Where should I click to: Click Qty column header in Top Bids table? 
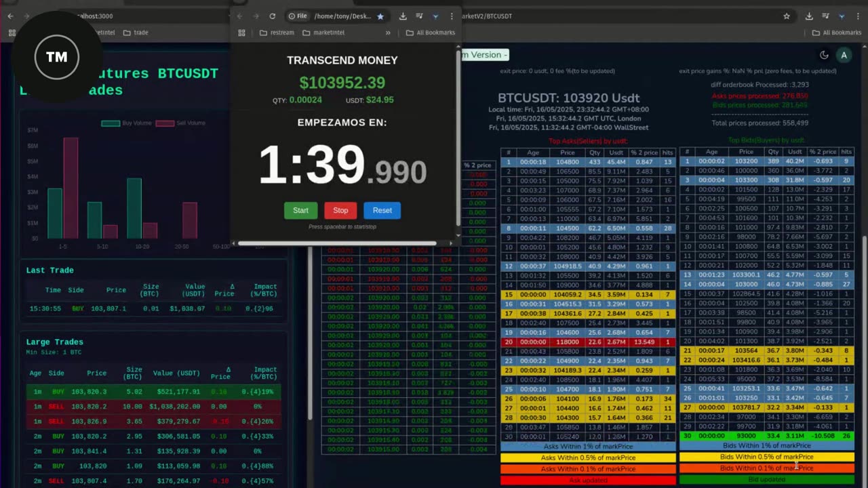point(772,152)
